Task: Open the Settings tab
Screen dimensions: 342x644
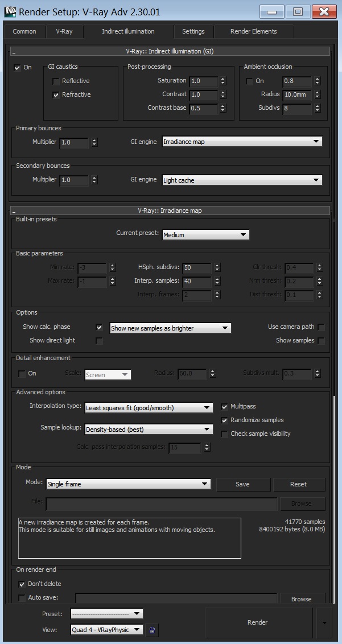Action: [x=193, y=31]
